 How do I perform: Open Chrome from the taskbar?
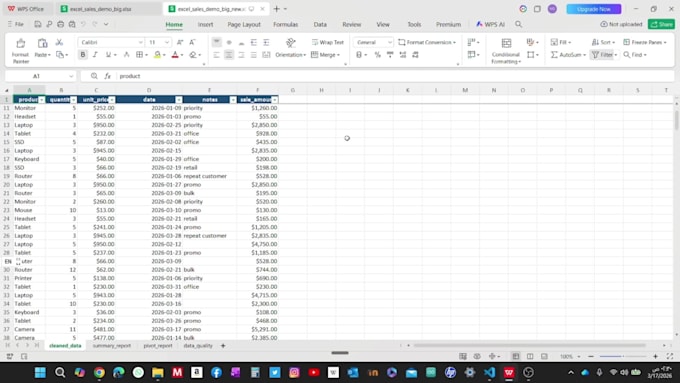[99, 372]
